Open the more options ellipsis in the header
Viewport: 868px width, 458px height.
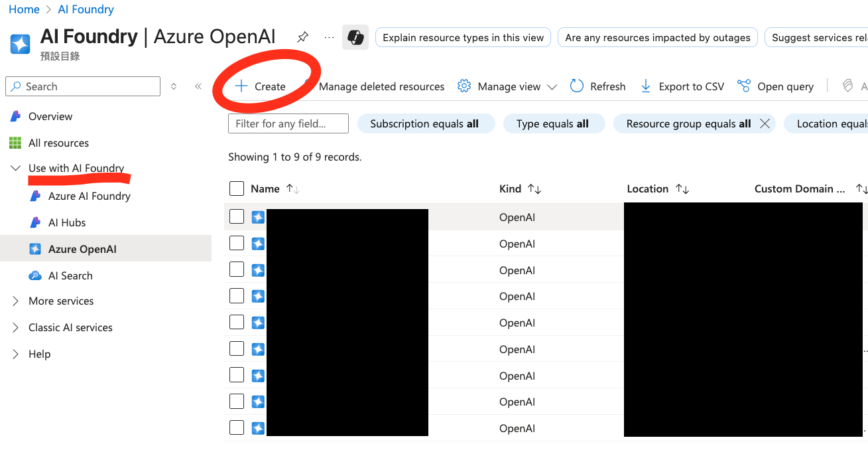329,37
